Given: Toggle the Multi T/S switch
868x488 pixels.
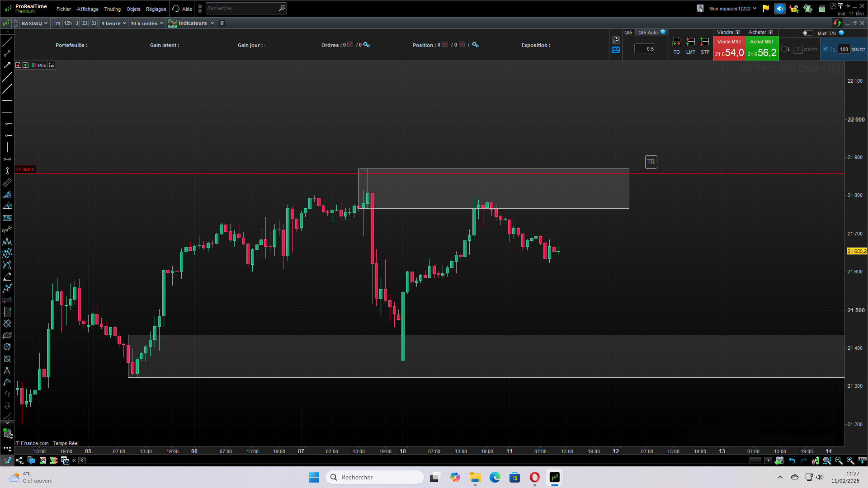Looking at the screenshot, I should click(807, 33).
